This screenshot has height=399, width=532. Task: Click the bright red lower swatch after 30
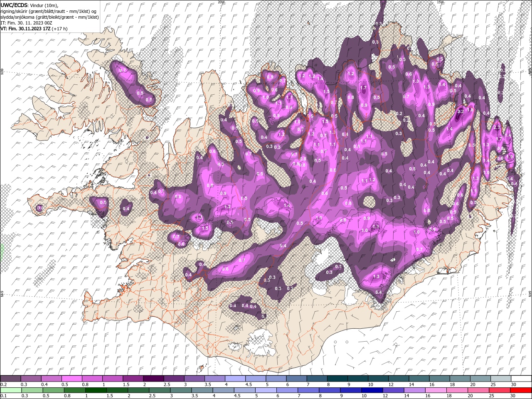click(522, 390)
